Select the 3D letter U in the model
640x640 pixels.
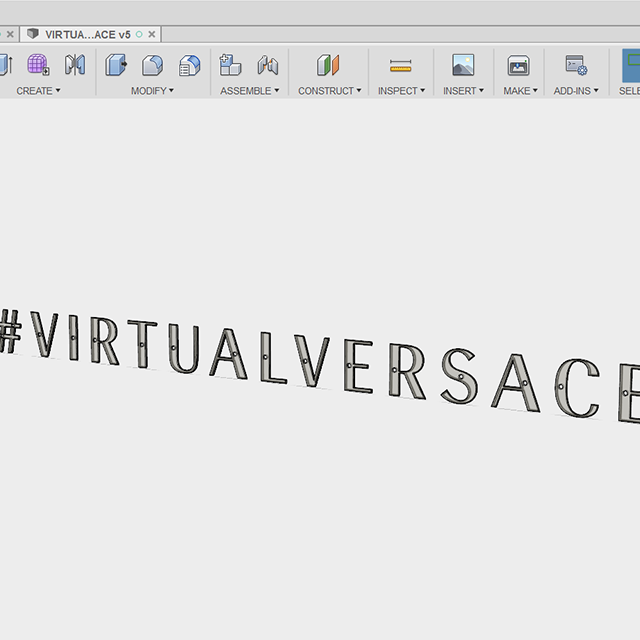184,349
